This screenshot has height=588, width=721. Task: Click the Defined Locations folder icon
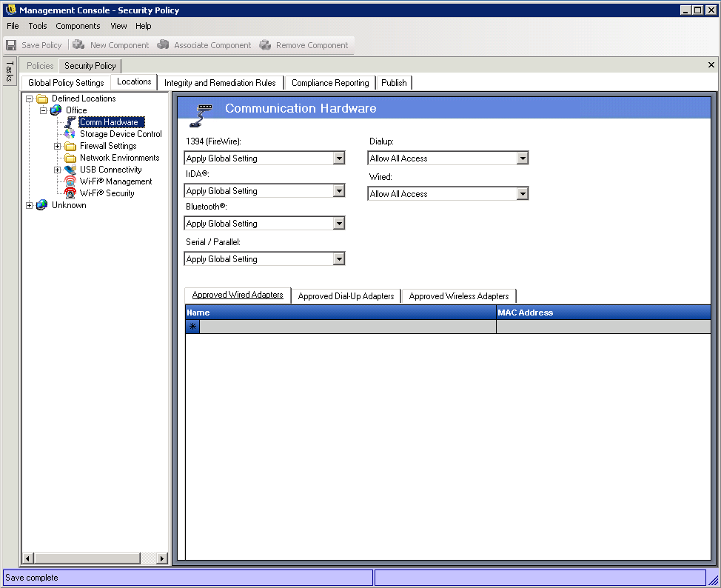click(42, 98)
